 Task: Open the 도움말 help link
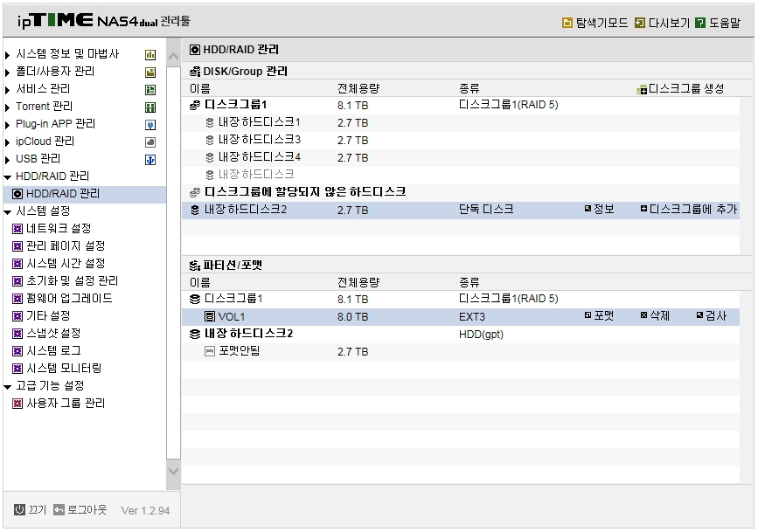(718, 23)
